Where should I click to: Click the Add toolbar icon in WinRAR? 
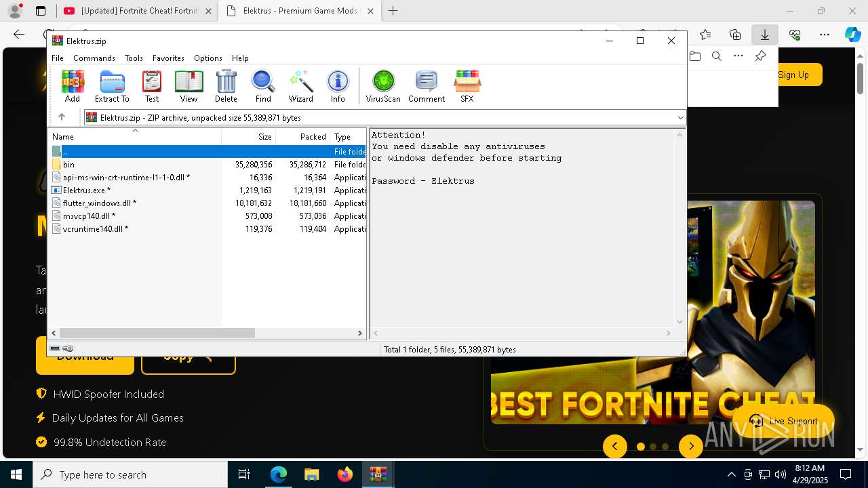point(73,86)
